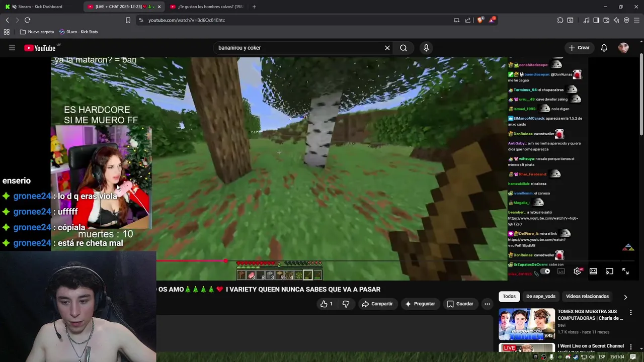Clear the search box with the X
Screen dimensions: 644x362
(x=387, y=48)
